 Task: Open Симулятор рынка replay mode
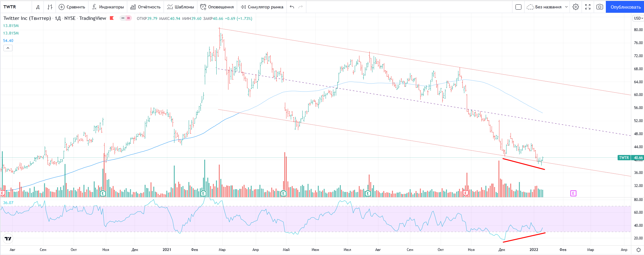pyautogui.click(x=262, y=7)
